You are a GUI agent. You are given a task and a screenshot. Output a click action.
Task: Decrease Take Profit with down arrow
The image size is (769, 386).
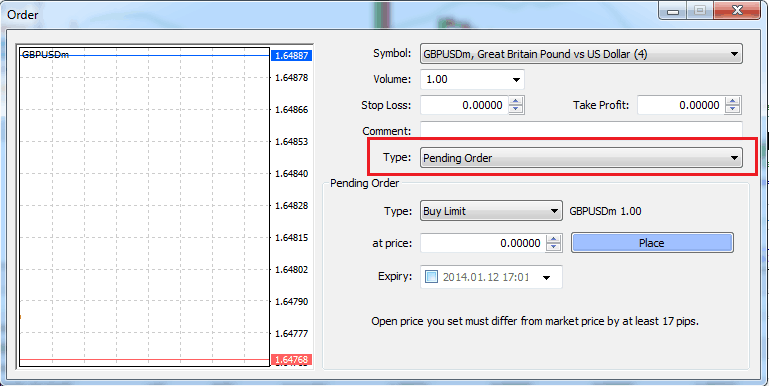pos(733,109)
